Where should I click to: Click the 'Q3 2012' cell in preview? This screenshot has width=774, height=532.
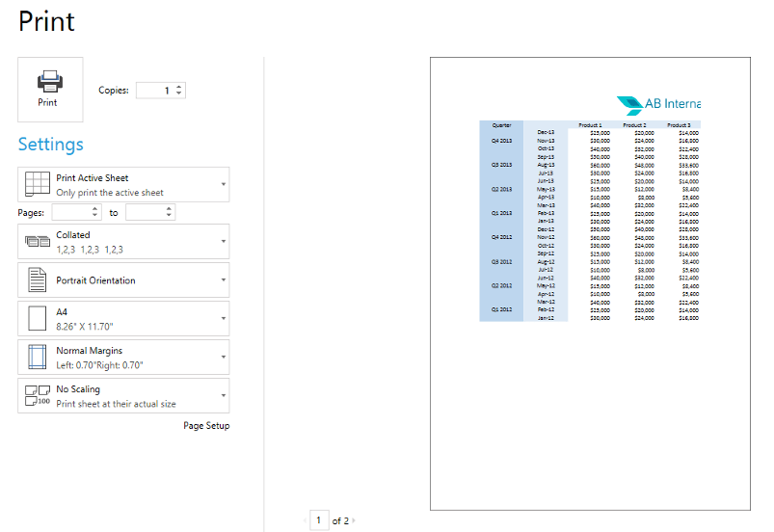click(x=501, y=261)
